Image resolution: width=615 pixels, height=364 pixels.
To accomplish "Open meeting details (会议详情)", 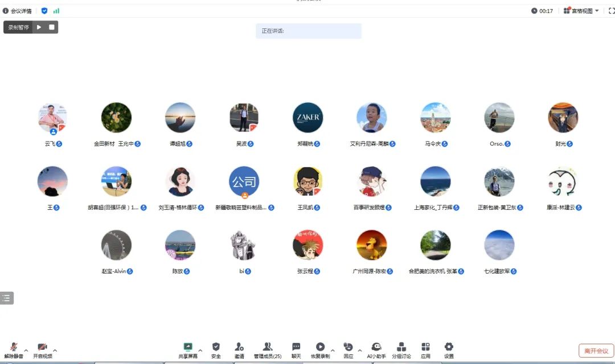I will pyautogui.click(x=17, y=11).
